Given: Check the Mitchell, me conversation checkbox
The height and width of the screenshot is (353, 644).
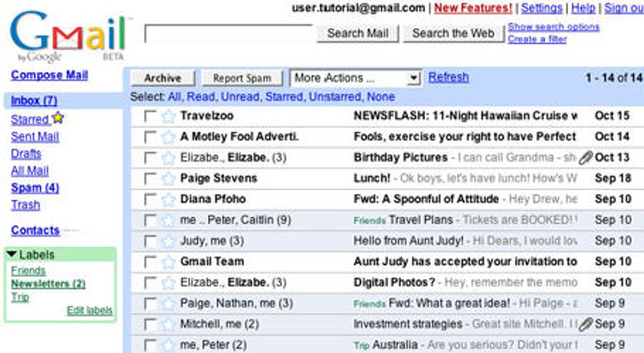Looking at the screenshot, I should [150, 324].
